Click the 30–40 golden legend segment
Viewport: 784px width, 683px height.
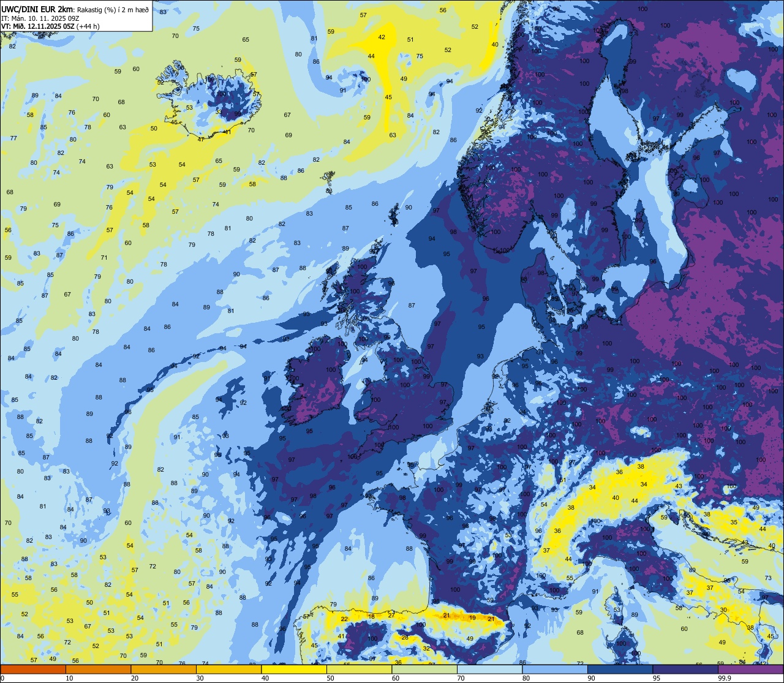[228, 669]
